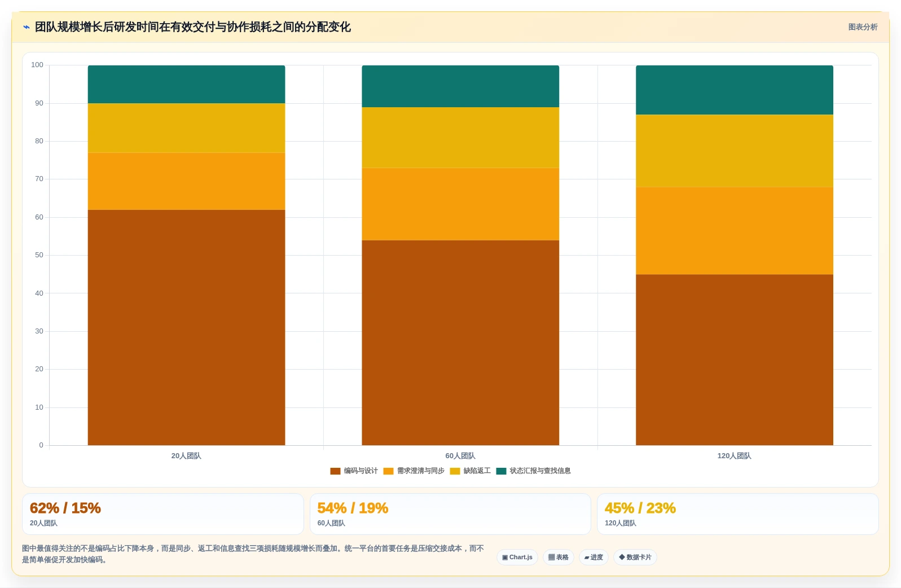Click the 进度 tag chip
This screenshot has width=901, height=588.
pyautogui.click(x=594, y=558)
